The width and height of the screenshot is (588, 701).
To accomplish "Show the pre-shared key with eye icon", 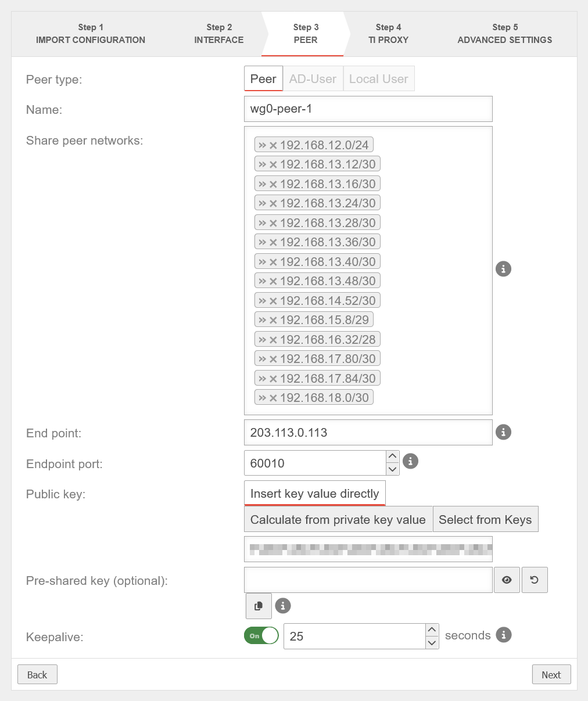I will [x=507, y=580].
